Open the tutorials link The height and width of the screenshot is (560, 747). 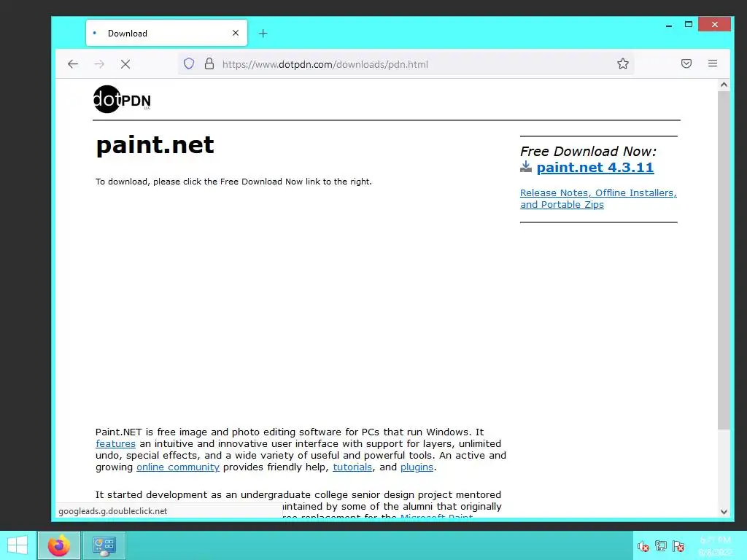352,467
